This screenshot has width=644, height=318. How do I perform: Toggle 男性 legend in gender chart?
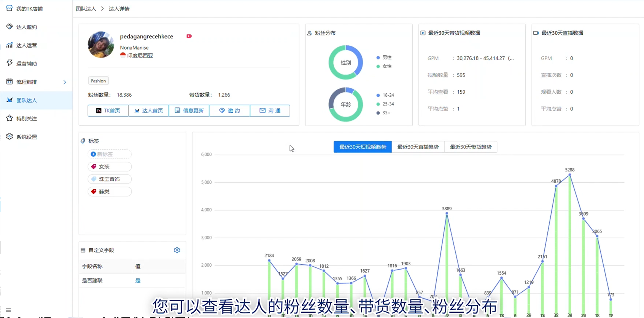coord(384,58)
